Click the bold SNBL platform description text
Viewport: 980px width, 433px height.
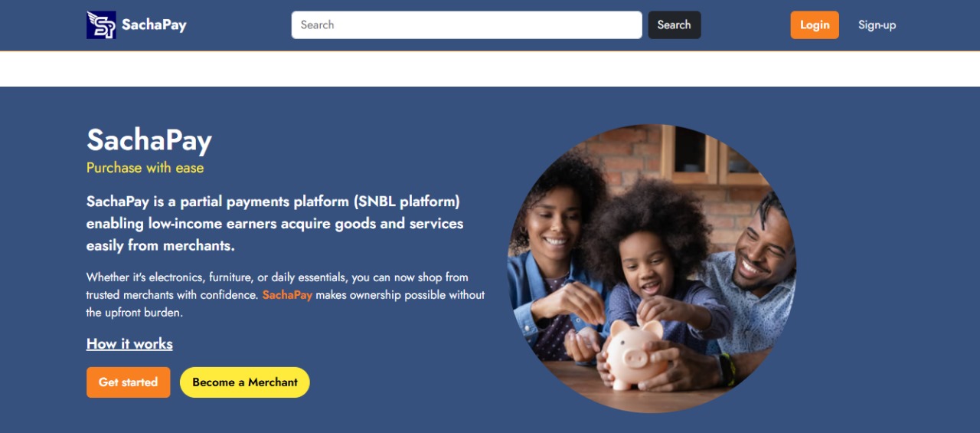275,224
